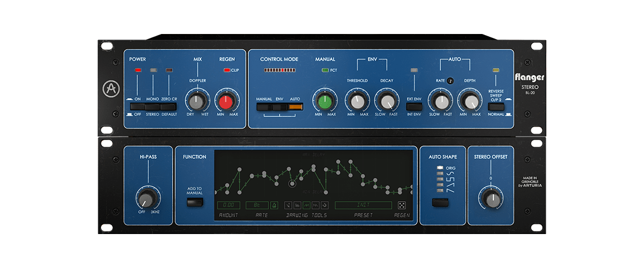The width and height of the screenshot is (644, 258).
Task: Click the ENV DECAY knob
Action: (387, 101)
